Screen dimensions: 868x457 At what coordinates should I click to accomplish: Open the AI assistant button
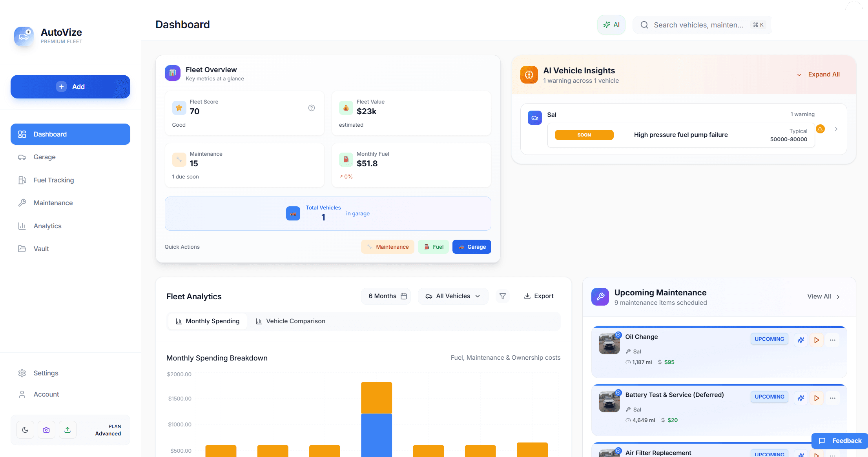pos(611,25)
